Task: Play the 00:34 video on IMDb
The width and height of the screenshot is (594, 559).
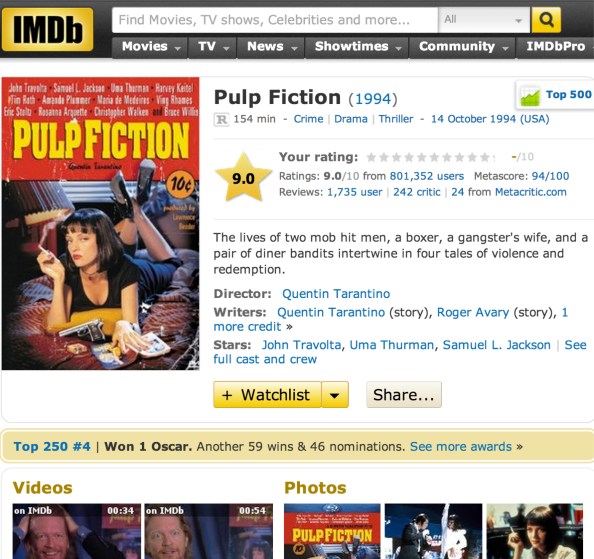Action: [77, 531]
